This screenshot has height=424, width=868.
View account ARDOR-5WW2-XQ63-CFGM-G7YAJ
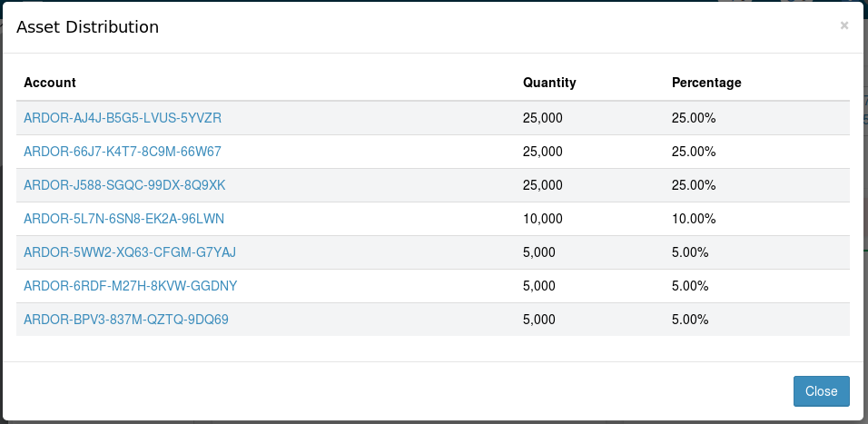point(130,252)
